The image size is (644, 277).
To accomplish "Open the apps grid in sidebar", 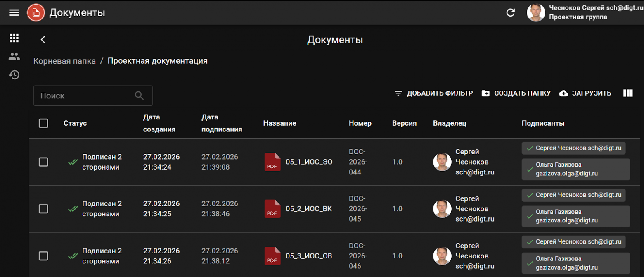I will [14, 38].
